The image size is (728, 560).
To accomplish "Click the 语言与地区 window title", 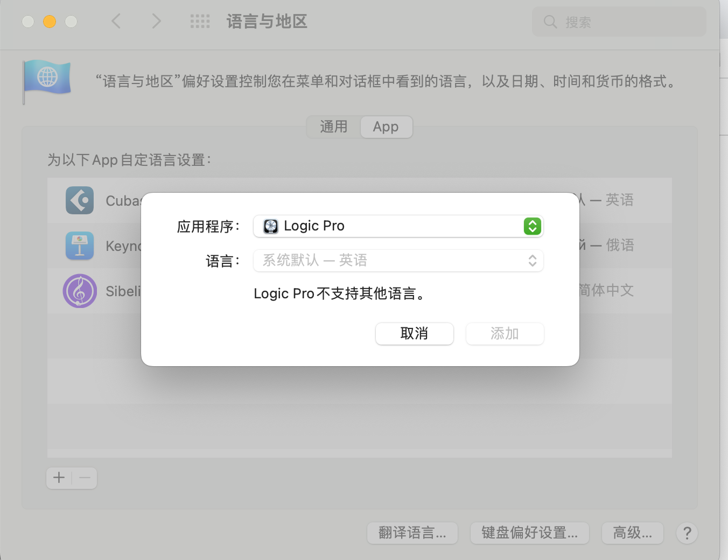I will (x=267, y=22).
